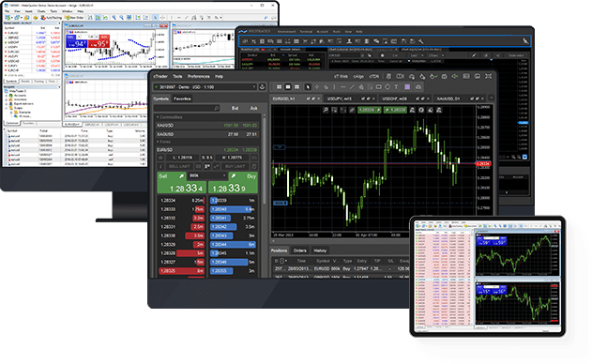Screen dimensions: 592x364
Task: Switch to single chart layout mode
Action: 288,87
